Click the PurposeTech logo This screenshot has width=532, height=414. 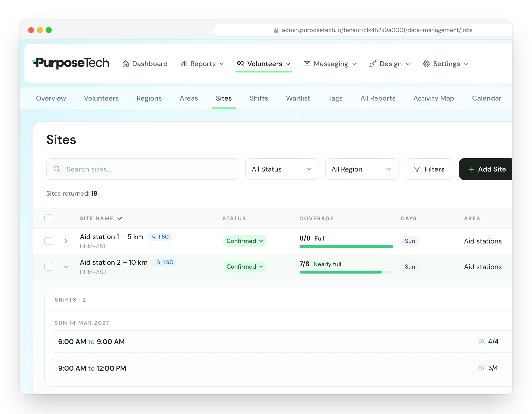pos(71,63)
